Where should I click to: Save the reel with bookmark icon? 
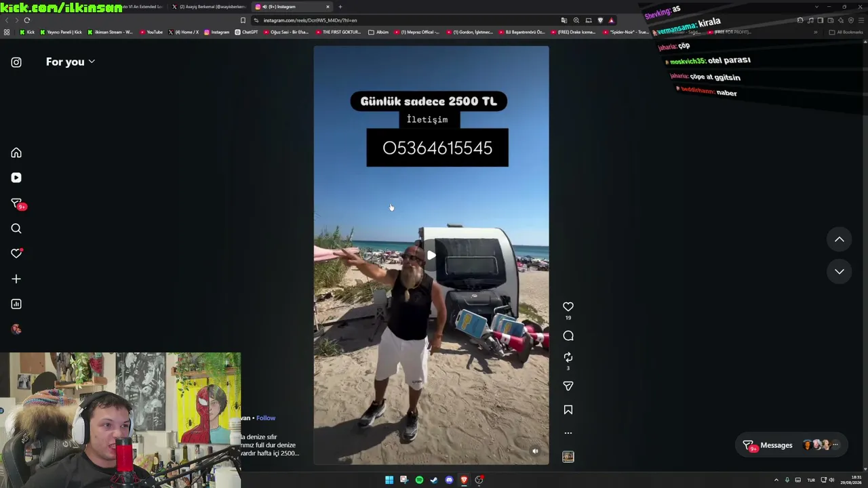pos(568,410)
